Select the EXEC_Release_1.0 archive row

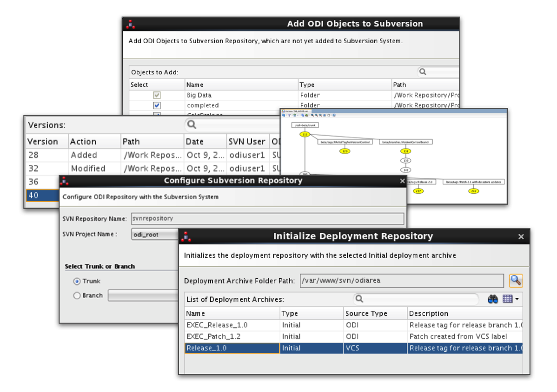click(x=353, y=325)
